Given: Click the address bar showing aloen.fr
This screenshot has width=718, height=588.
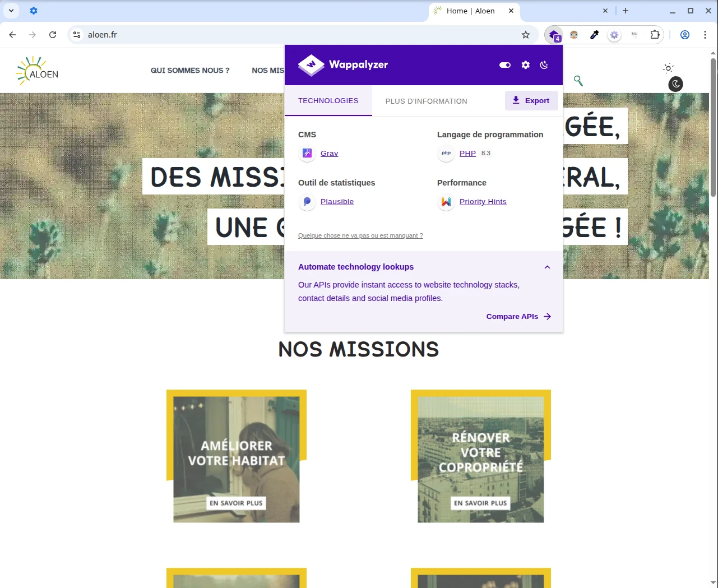Looking at the screenshot, I should [x=303, y=35].
